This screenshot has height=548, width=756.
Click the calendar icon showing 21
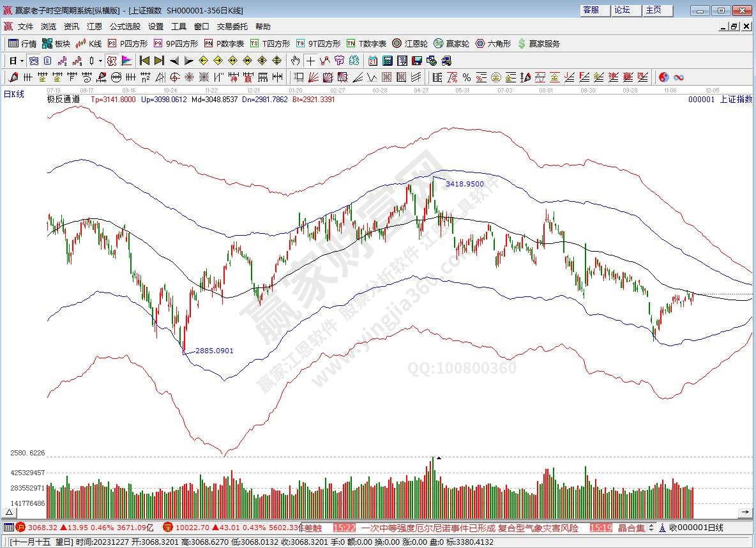373,61
